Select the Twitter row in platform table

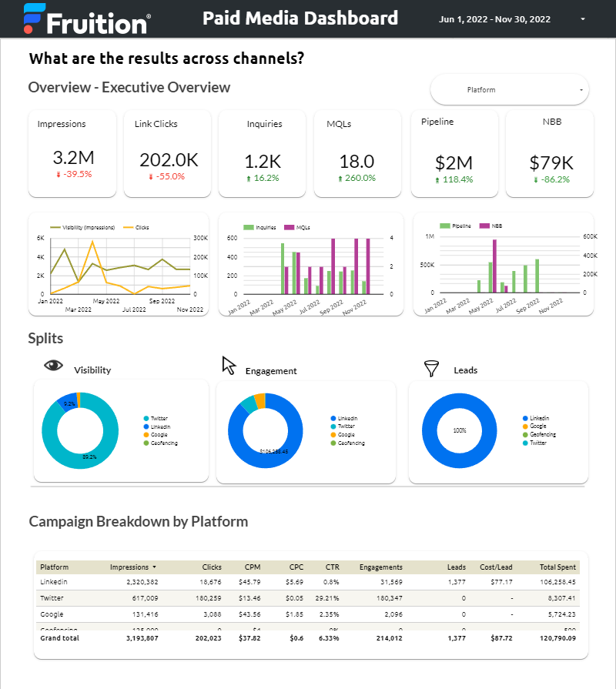pyautogui.click(x=307, y=598)
